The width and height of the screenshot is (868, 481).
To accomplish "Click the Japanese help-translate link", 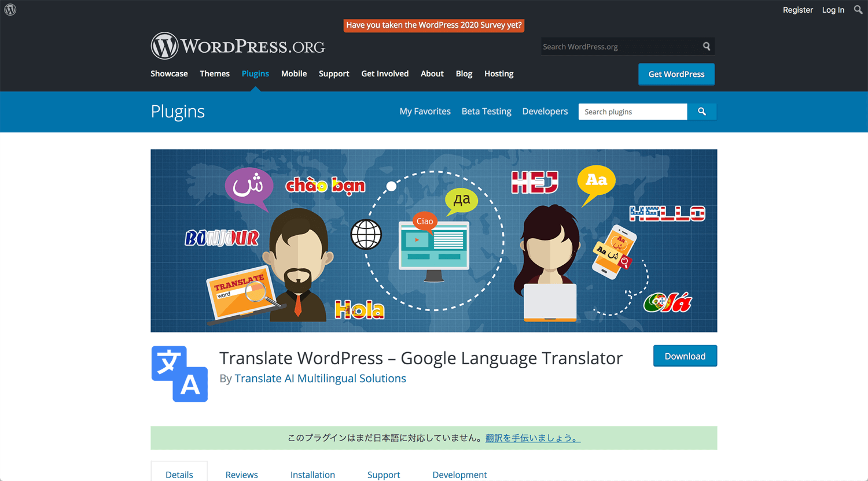I will tap(533, 438).
